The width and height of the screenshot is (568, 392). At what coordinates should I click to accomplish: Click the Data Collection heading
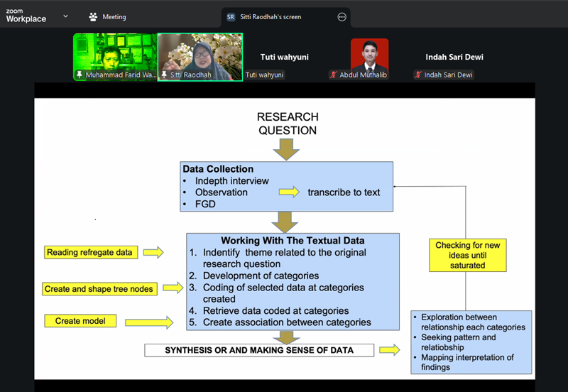coord(218,169)
